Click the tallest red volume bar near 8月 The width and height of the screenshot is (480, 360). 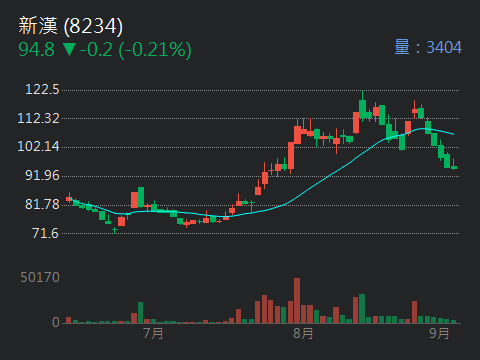pos(297,301)
